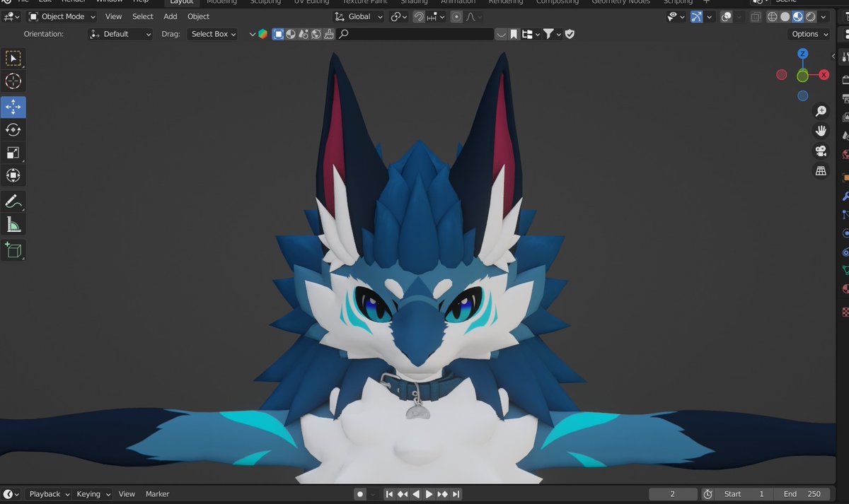Pick the Rotate tool
The height and width of the screenshot is (504, 849).
(13, 129)
